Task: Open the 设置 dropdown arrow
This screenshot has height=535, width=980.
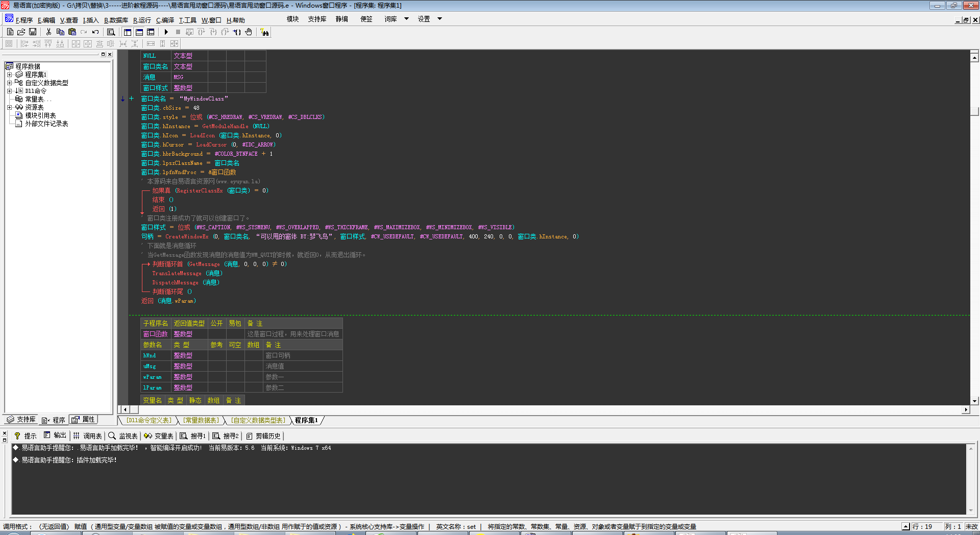Action: 440,19
